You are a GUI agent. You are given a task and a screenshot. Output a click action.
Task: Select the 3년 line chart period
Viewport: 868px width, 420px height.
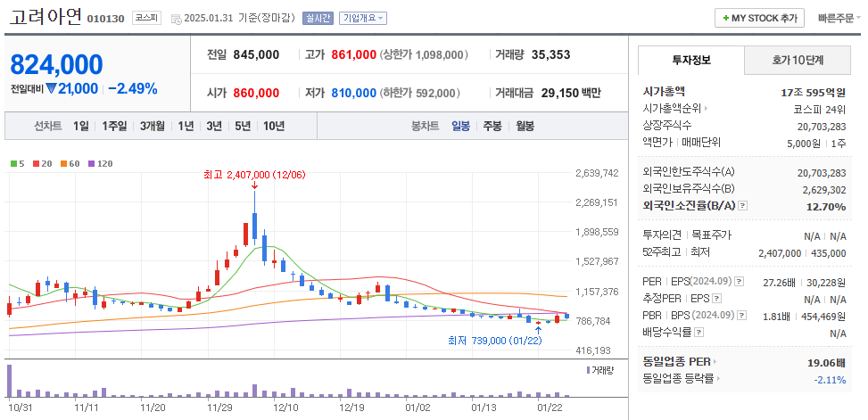point(214,126)
